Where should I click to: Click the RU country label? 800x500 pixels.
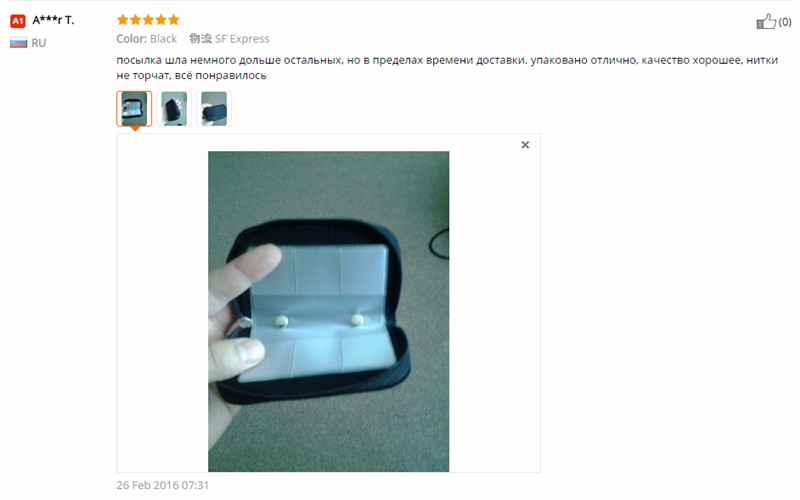point(39,43)
